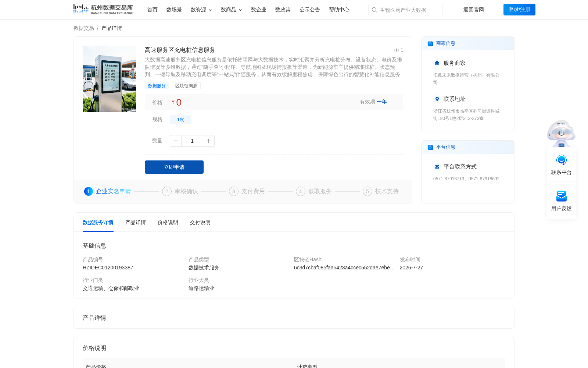Expand the 数资源 dropdown menu
Screen dimensions: 588x368
201,10
